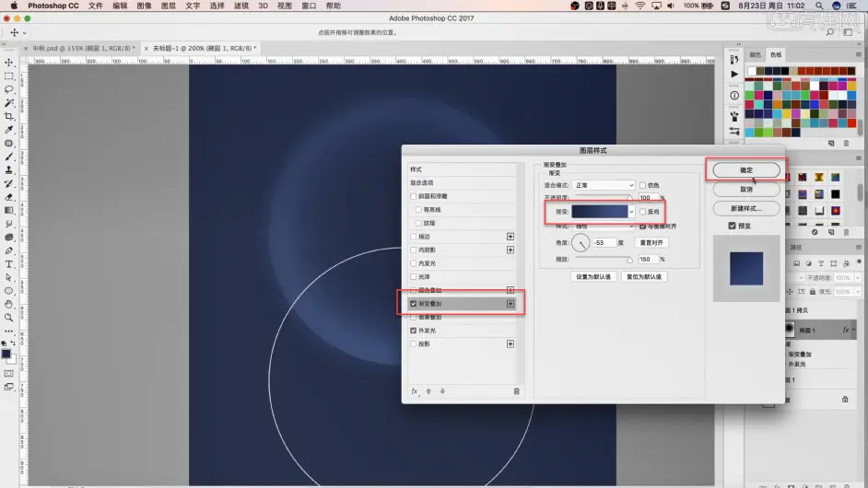
Task: Select the Clone Stamp tool
Action: (x=9, y=169)
